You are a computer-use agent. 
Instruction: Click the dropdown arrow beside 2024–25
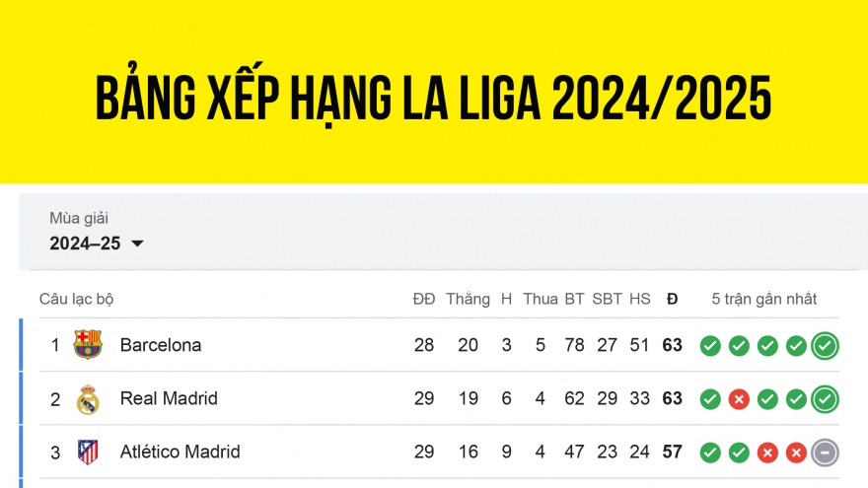(137, 244)
